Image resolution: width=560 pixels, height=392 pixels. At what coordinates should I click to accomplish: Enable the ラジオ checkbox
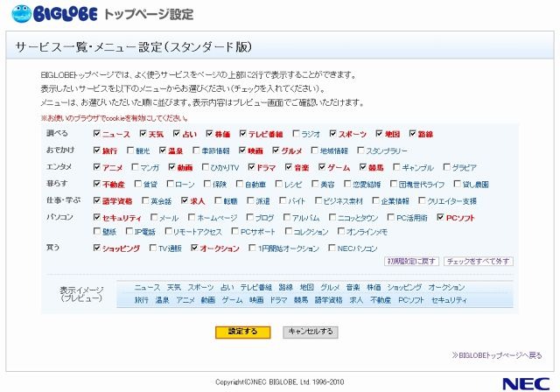296,133
